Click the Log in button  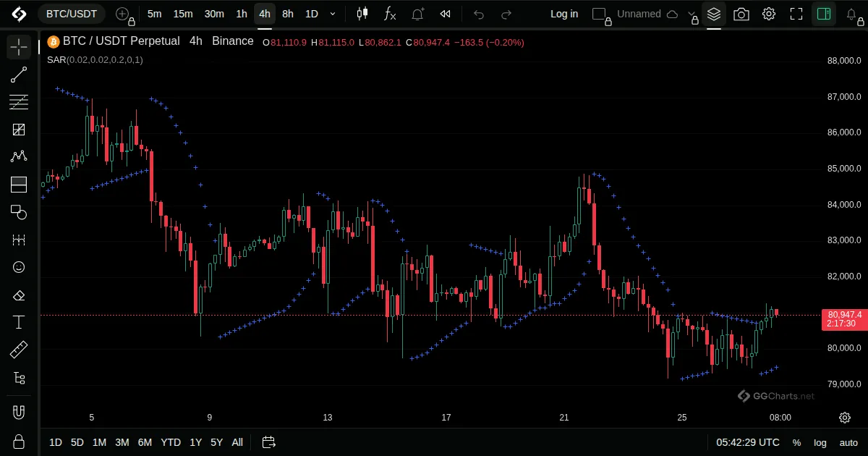[564, 14]
